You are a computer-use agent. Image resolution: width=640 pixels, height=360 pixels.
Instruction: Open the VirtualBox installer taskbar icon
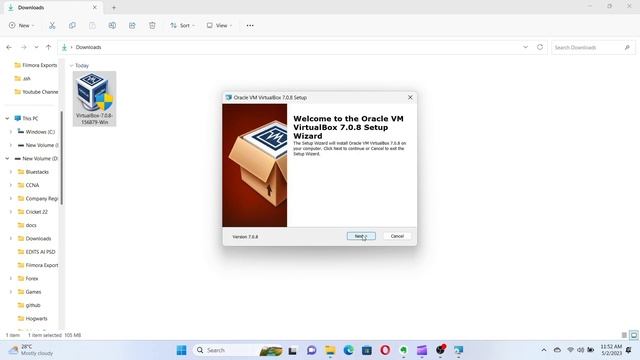[458, 350]
